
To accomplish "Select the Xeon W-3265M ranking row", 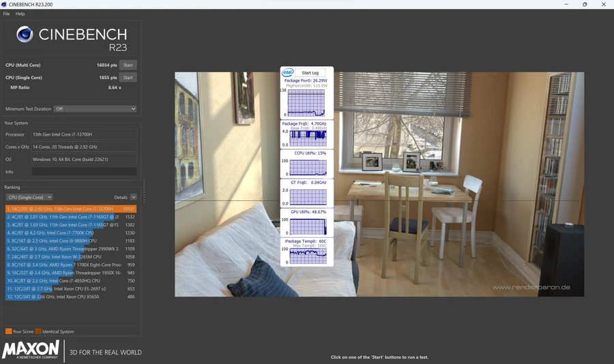I will (x=71, y=257).
